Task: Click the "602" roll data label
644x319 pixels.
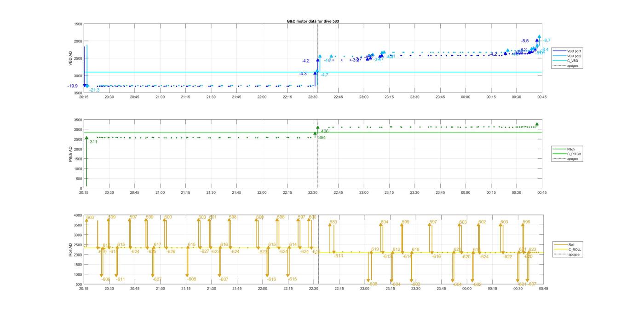Action: click(482, 222)
